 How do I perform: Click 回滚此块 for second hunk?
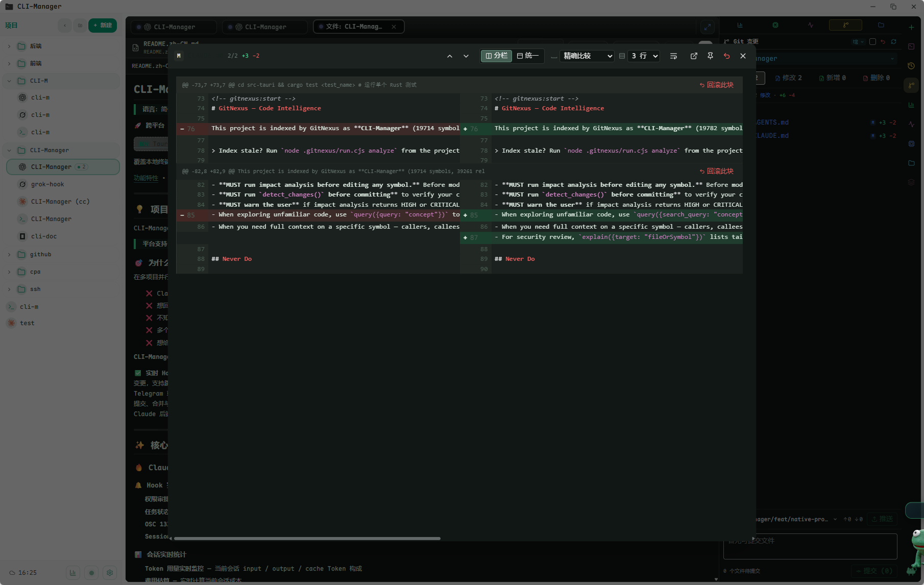pyautogui.click(x=716, y=171)
